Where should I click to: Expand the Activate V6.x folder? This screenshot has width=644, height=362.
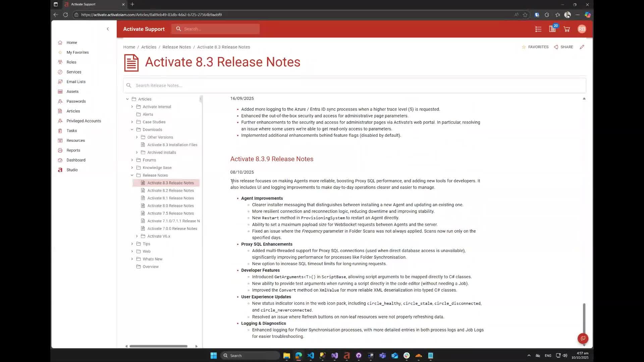[137, 236]
